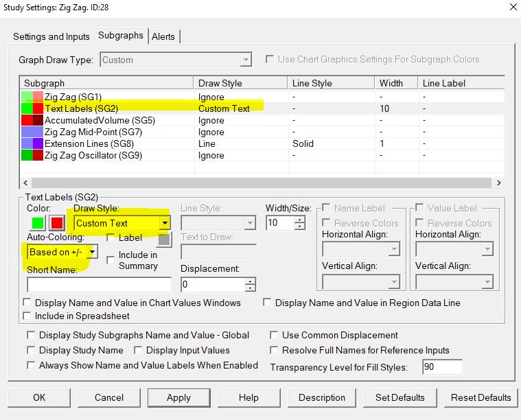This screenshot has height=420, width=521.
Task: Open the disabled Line Style dropdown
Action: 218,223
